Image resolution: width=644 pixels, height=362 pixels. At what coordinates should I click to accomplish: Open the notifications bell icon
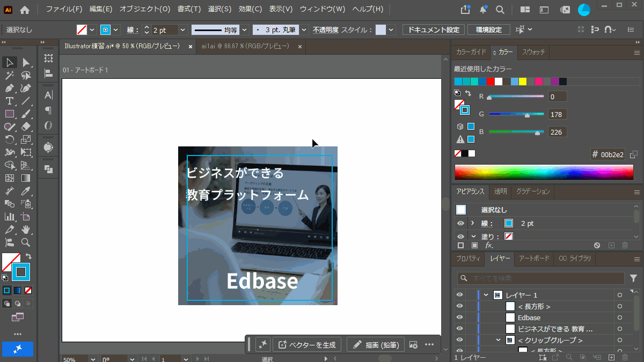(x=484, y=10)
